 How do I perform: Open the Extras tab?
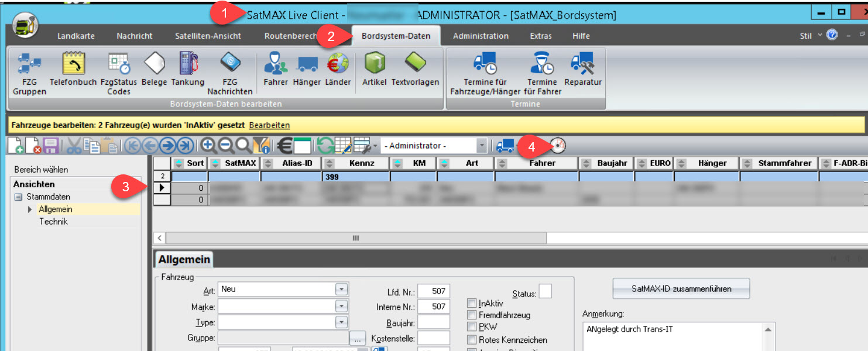(541, 36)
